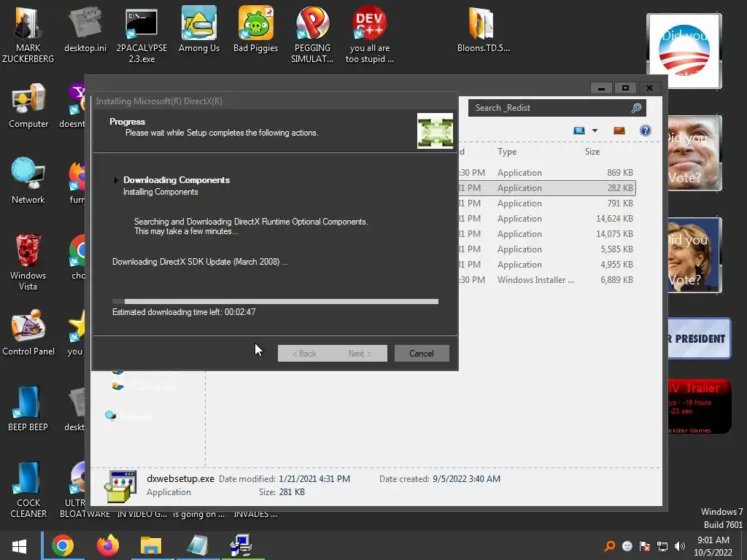Click the Hillary 'Did you Vote?' gadget

(x=694, y=255)
